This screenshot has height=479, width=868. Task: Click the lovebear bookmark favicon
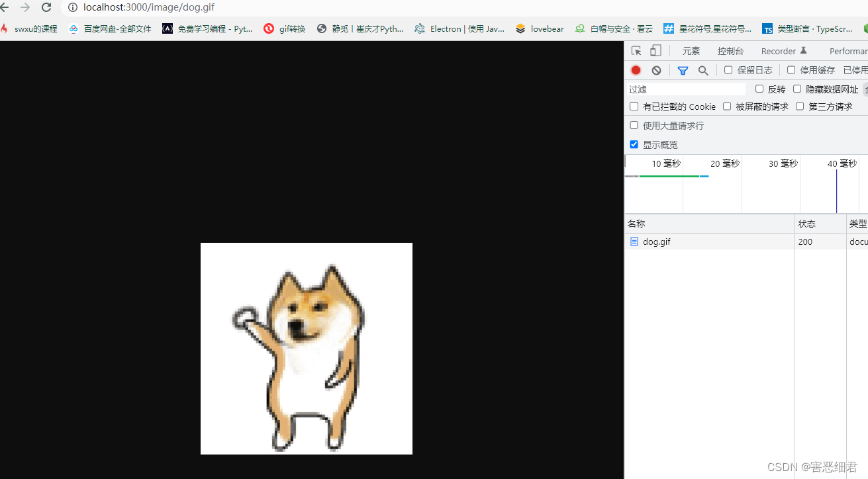[x=520, y=29]
